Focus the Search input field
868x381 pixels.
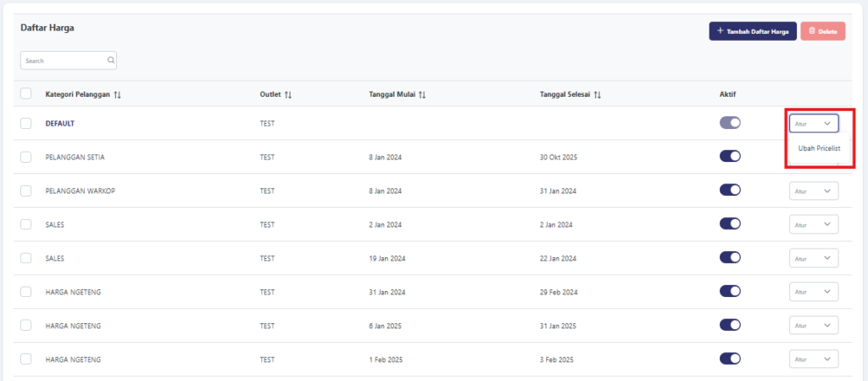click(64, 61)
